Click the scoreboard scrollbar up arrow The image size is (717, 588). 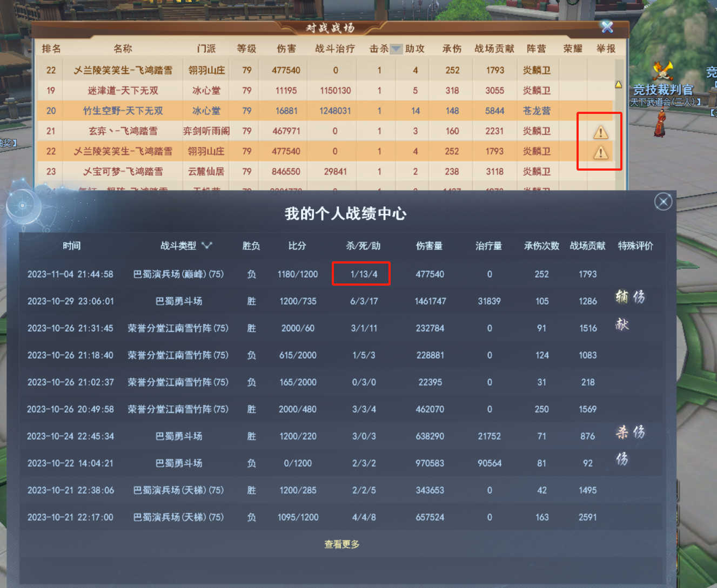tap(618, 85)
